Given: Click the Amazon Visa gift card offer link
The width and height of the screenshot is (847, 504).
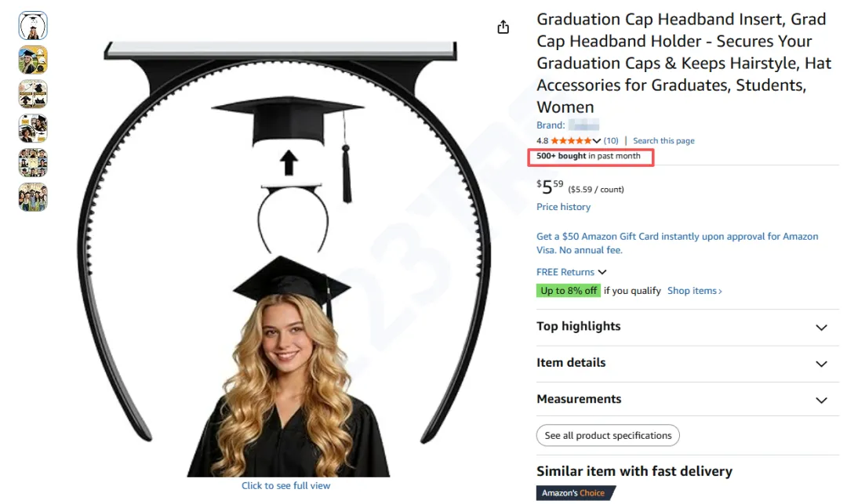Looking at the screenshot, I should [677, 243].
